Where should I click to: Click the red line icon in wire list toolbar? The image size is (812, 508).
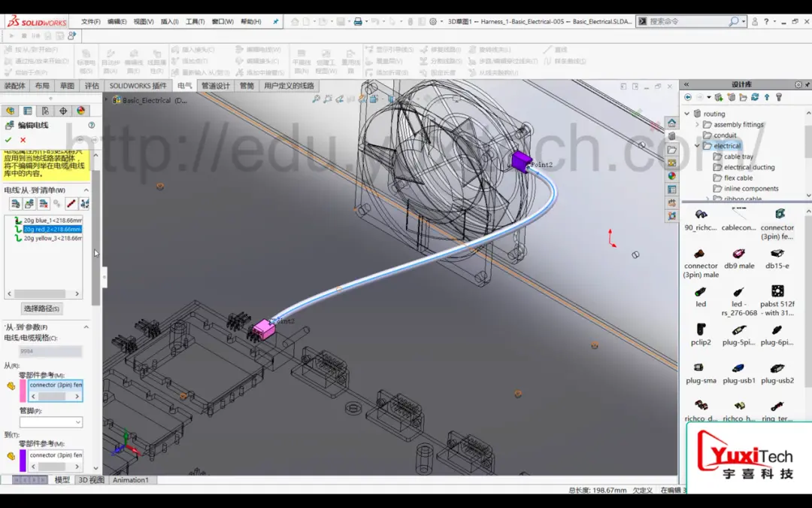(x=71, y=204)
